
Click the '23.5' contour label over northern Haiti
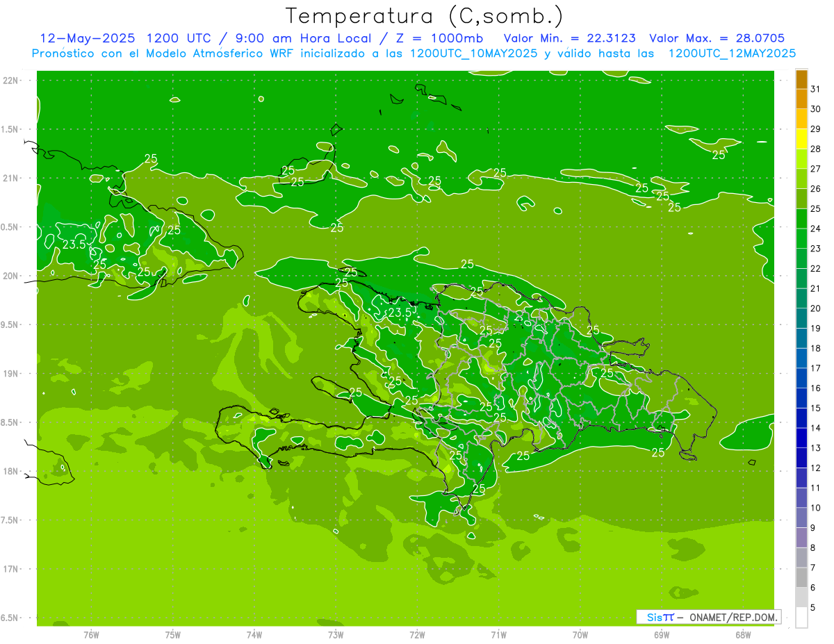pos(400,313)
